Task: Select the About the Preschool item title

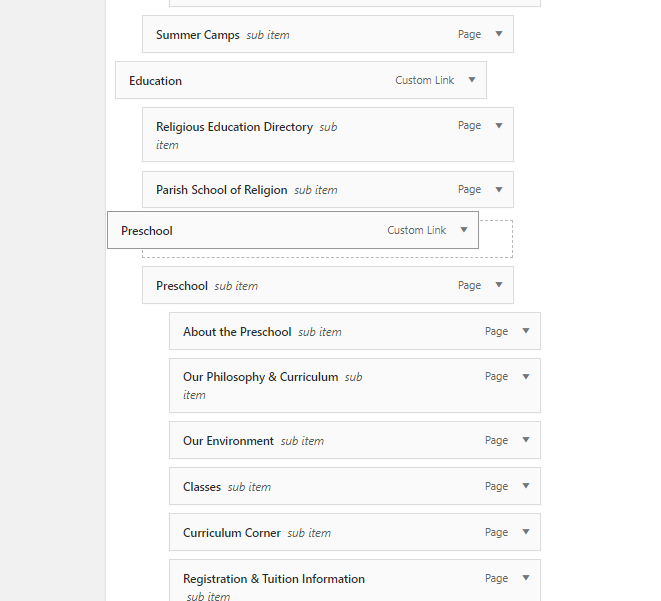Action: click(237, 332)
